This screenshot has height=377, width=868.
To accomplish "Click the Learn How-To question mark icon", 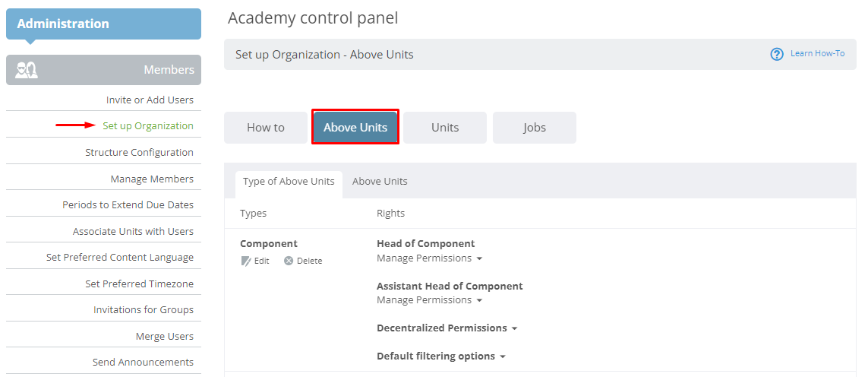I will click(777, 54).
